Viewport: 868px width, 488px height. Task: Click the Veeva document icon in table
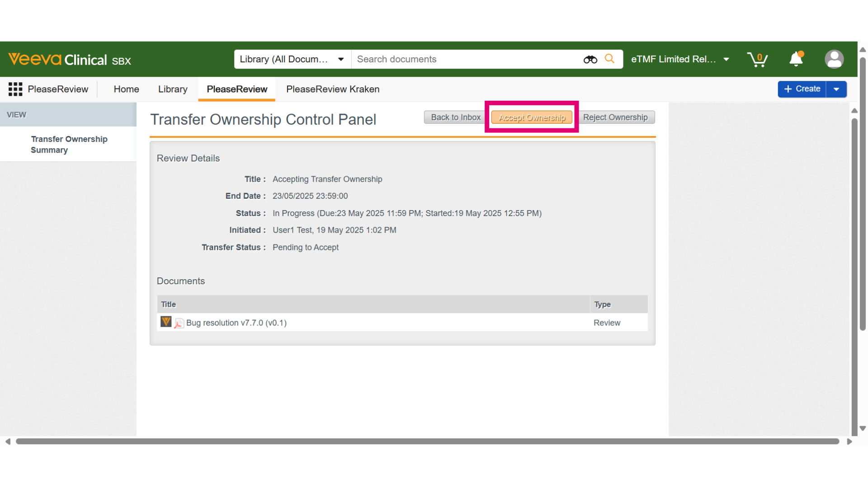166,322
